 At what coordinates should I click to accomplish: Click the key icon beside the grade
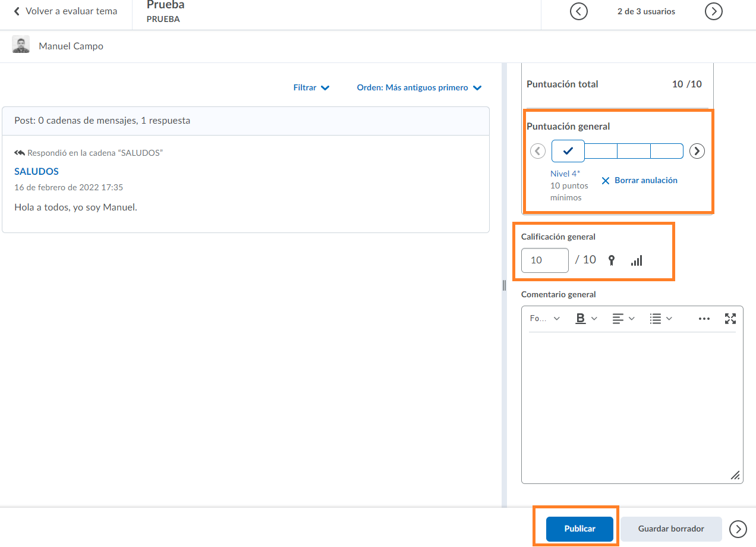[x=611, y=260]
